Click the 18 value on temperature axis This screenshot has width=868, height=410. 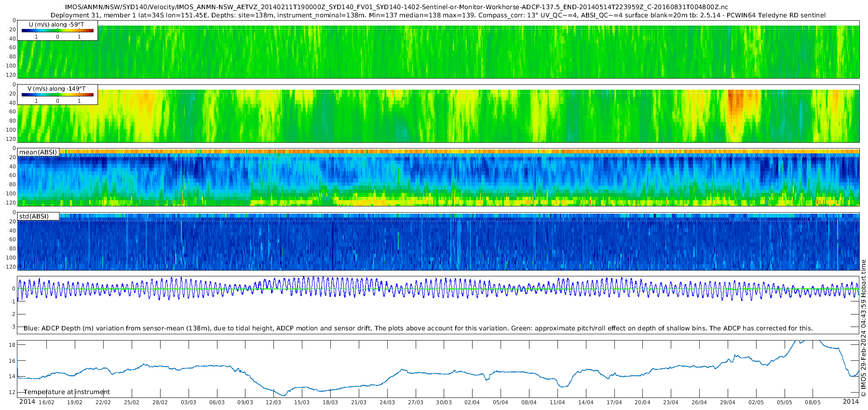coord(12,345)
